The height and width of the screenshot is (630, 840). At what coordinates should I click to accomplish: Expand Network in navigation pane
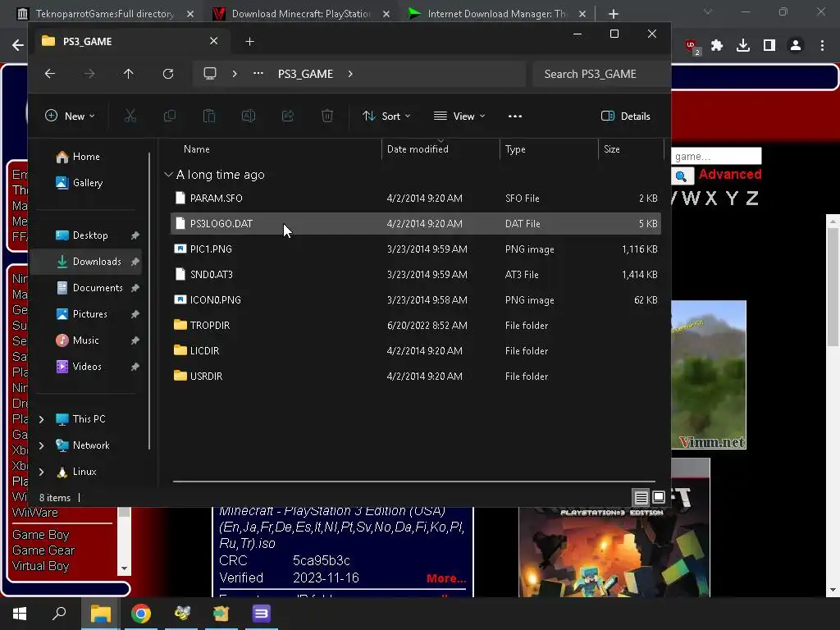(x=42, y=445)
